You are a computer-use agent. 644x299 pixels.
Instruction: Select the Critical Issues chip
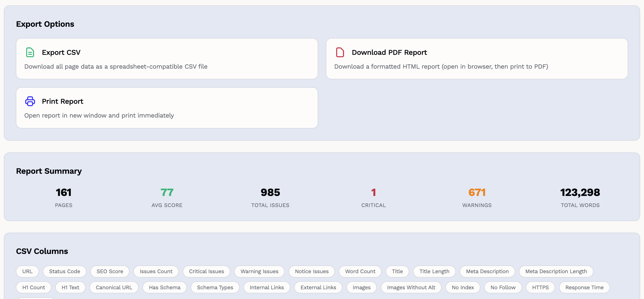tap(206, 271)
